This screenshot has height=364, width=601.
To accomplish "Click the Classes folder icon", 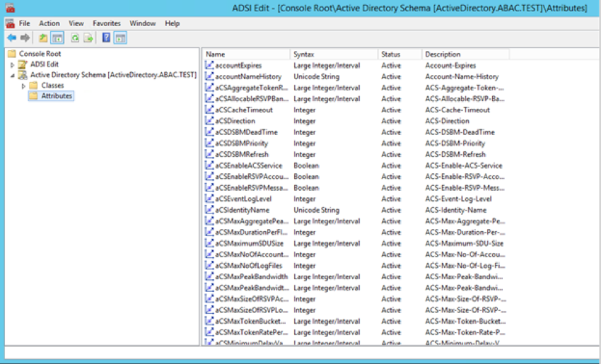I will coord(34,85).
